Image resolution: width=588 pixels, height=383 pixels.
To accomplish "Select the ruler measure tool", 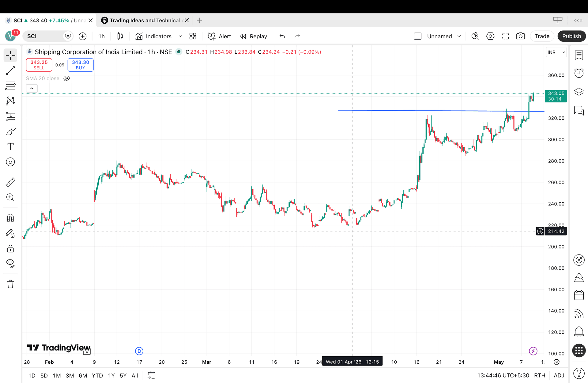I will 10,182.
